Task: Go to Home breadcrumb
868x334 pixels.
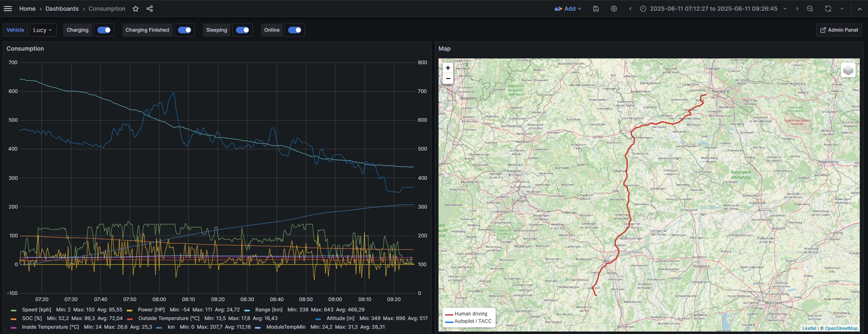Action: (27, 9)
